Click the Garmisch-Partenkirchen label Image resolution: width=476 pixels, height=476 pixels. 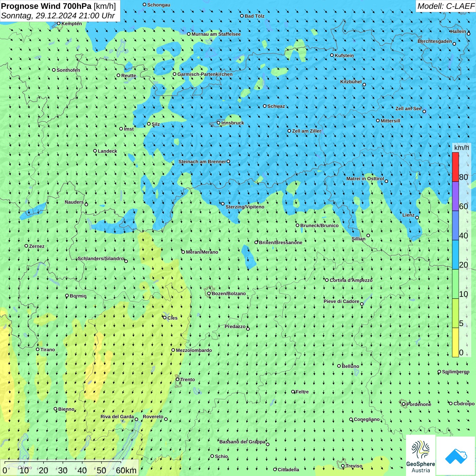[x=205, y=74]
